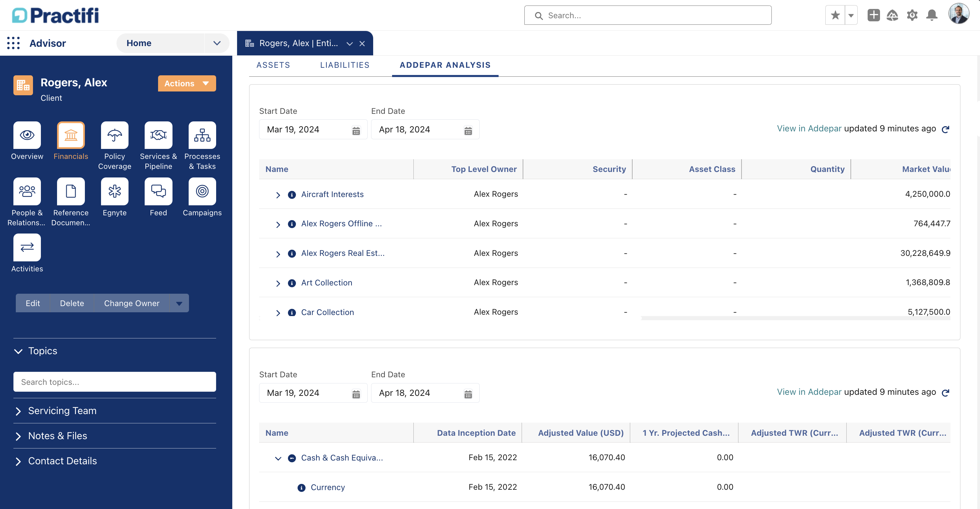The height and width of the screenshot is (509, 980).
Task: Open calendar picker for top Start Date
Action: click(356, 131)
